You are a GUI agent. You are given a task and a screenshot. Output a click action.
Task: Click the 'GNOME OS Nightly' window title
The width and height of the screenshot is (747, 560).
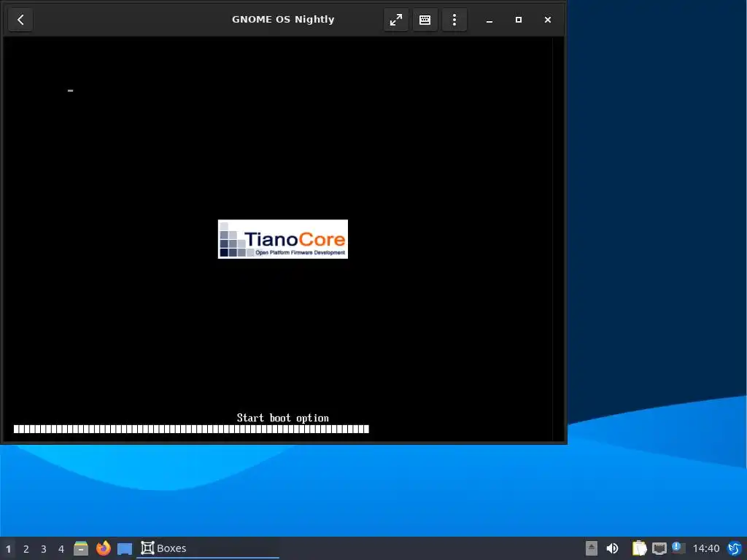pyautogui.click(x=283, y=20)
